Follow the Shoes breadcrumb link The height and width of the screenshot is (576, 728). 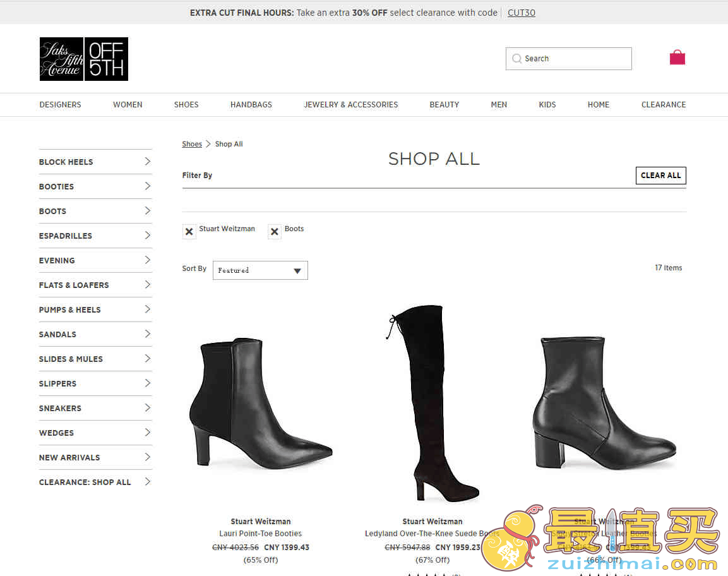coord(192,144)
